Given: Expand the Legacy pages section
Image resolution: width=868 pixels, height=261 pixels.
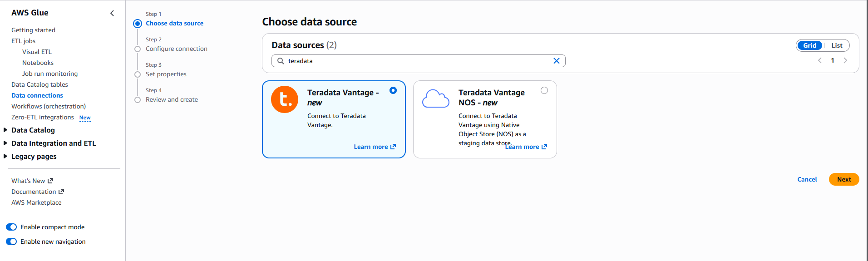Looking at the screenshot, I should [5, 156].
